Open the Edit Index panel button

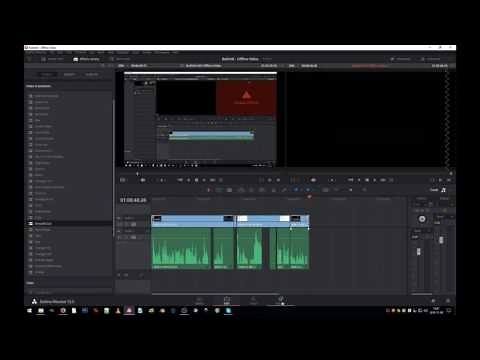[x=120, y=59]
